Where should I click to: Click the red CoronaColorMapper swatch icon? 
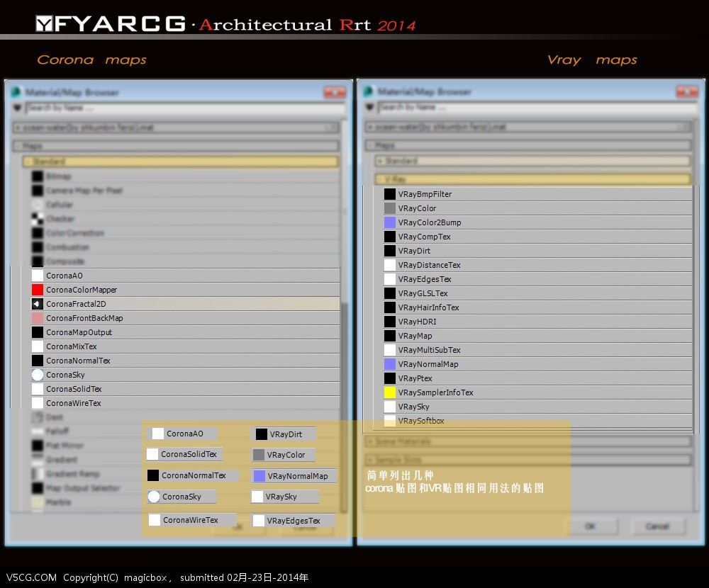pos(38,290)
